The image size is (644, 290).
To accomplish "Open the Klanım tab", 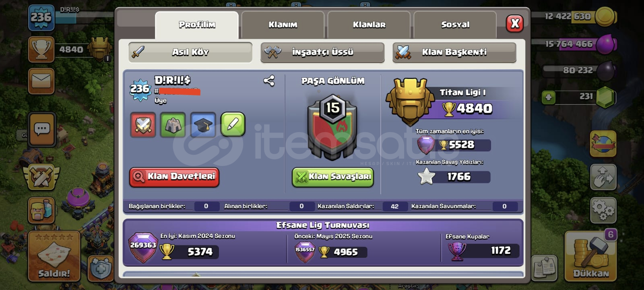I will pyautogui.click(x=283, y=25).
